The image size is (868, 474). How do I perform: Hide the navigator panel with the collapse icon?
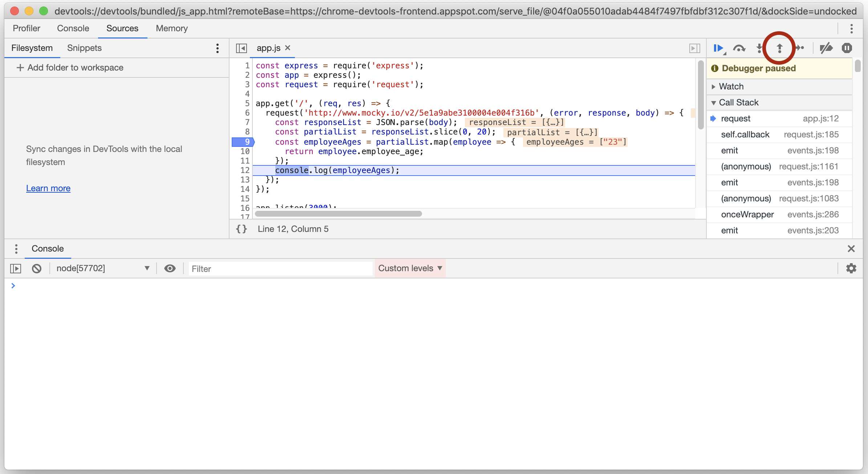pyautogui.click(x=241, y=48)
